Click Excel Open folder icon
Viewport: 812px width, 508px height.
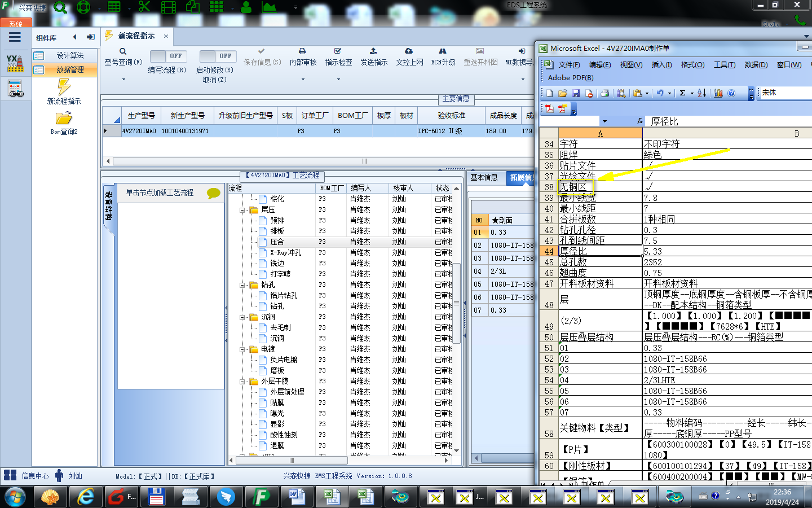[x=563, y=93]
